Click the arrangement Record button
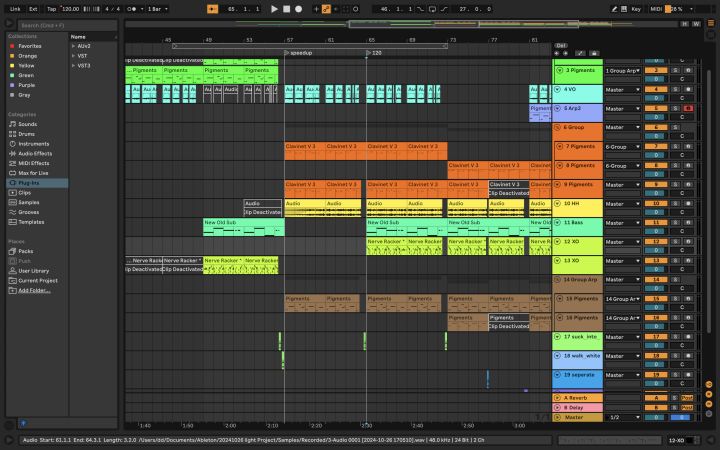 298,8
